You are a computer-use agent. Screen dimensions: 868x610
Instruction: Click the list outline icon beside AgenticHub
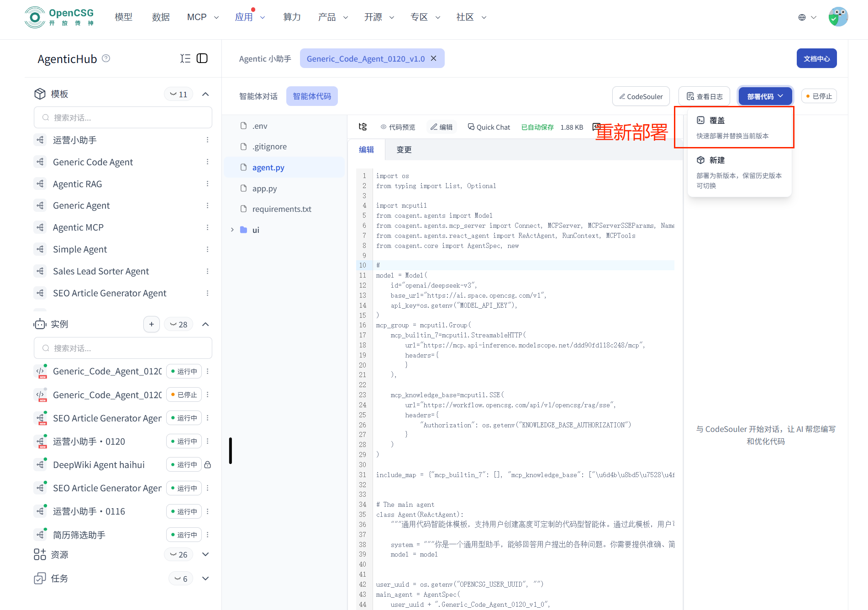click(185, 58)
